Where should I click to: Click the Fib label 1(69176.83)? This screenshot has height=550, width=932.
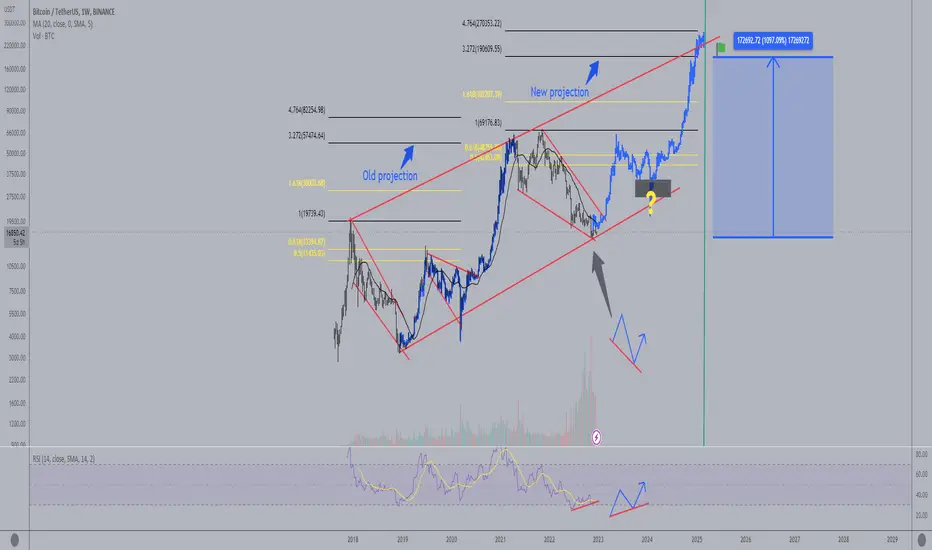click(x=488, y=123)
